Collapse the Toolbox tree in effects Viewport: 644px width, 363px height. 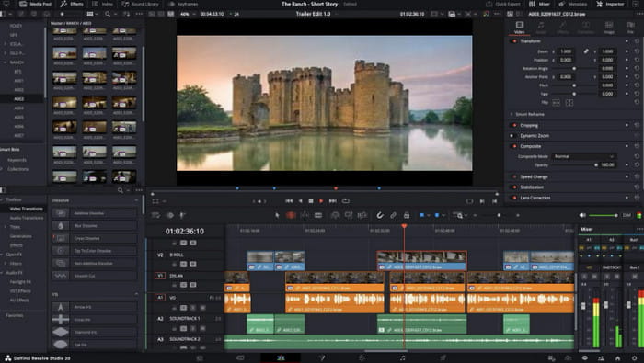(x=2, y=199)
